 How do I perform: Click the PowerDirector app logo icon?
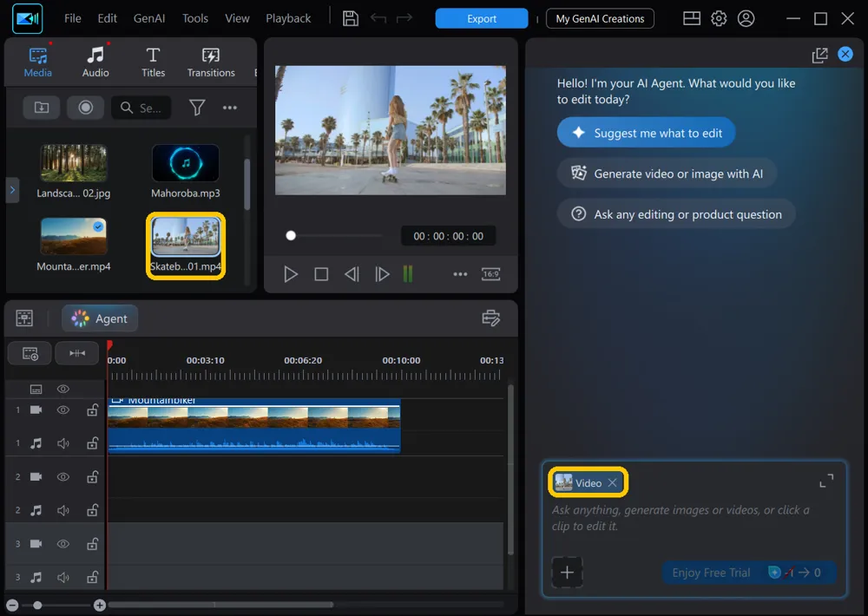27,19
